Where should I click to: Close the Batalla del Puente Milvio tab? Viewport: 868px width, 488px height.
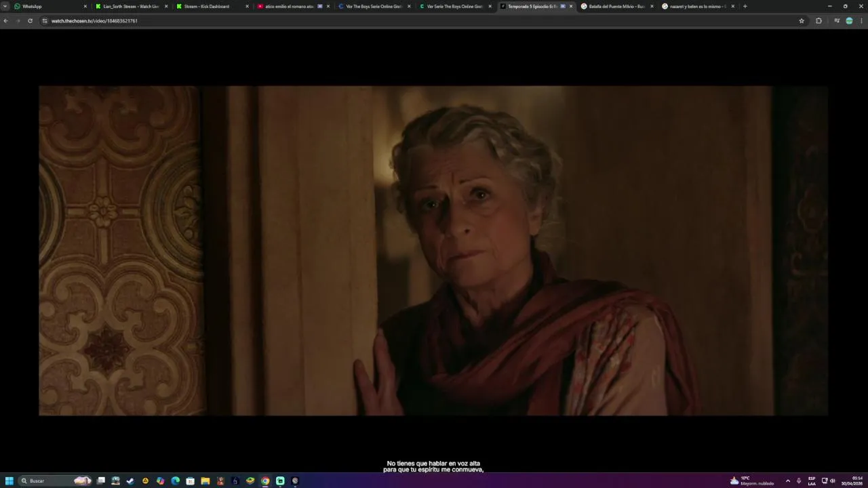pos(652,6)
